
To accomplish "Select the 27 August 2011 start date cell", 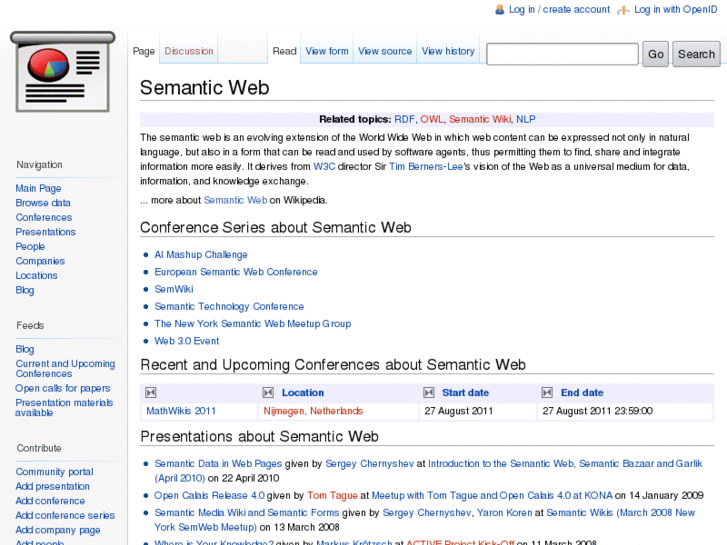I will pos(478,411).
